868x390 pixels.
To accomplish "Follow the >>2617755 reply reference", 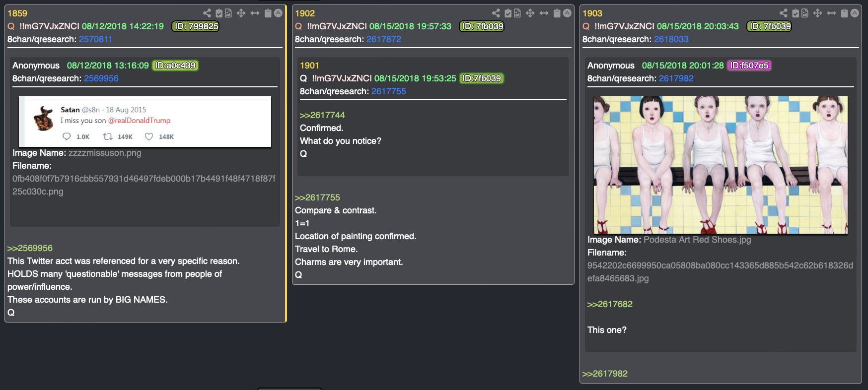I will [317, 197].
